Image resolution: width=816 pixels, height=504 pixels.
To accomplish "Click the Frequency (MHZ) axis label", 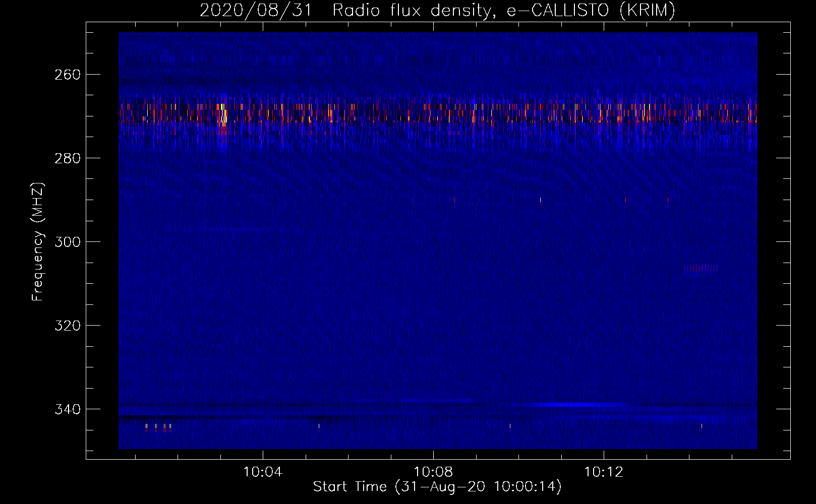I will click(x=38, y=241).
